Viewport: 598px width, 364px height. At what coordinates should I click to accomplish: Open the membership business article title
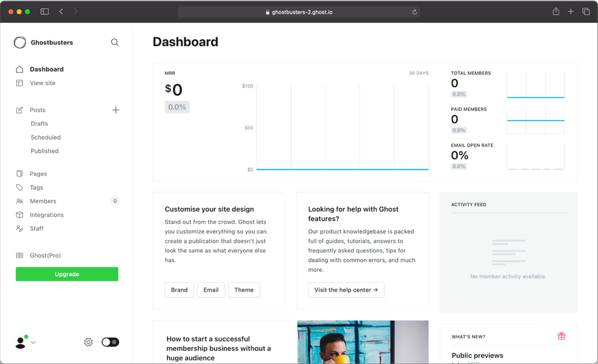(x=219, y=348)
